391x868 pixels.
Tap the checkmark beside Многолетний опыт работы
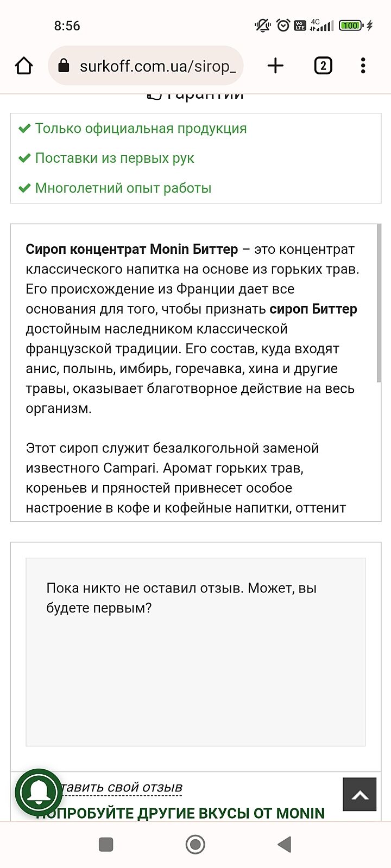(24, 188)
